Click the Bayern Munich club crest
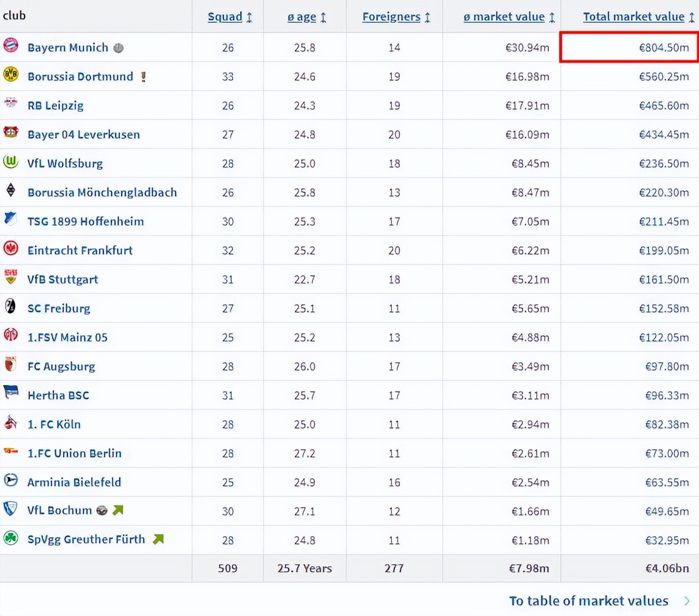699x616 pixels. pos(11,46)
